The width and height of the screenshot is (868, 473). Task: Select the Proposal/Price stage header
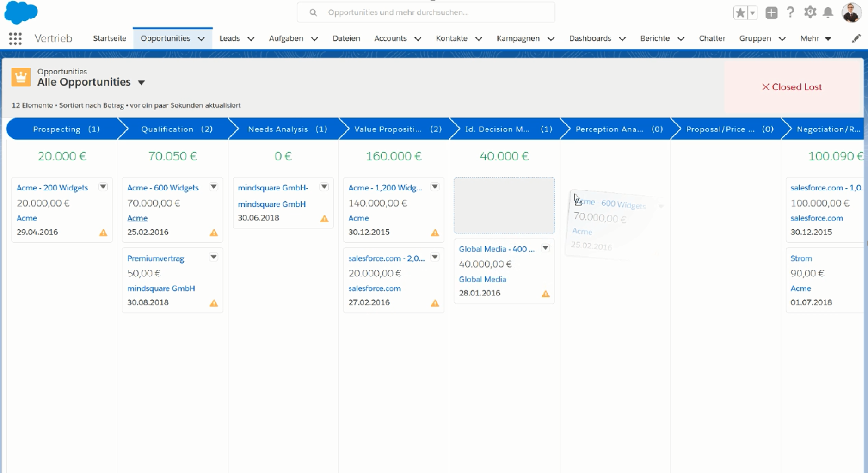coord(729,129)
